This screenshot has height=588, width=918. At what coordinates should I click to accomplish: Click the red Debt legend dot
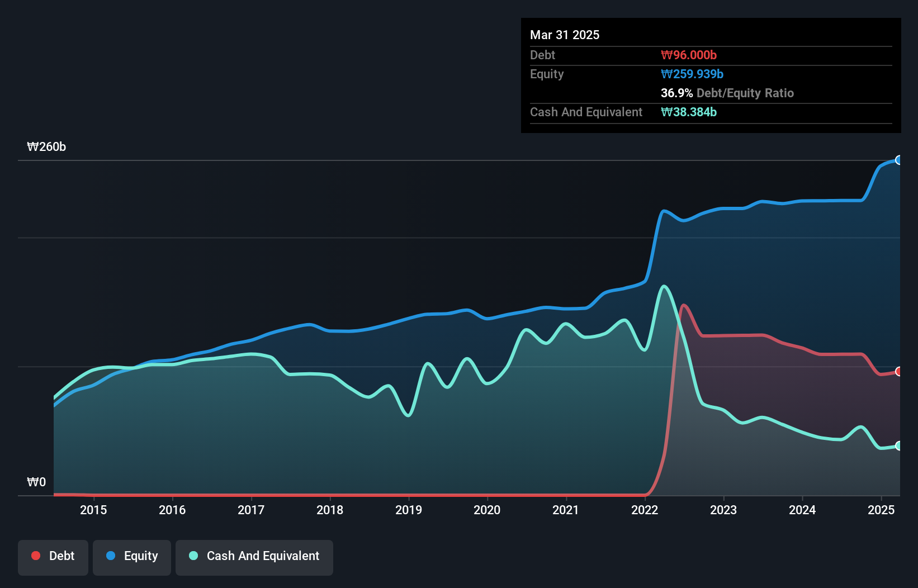pyautogui.click(x=36, y=556)
